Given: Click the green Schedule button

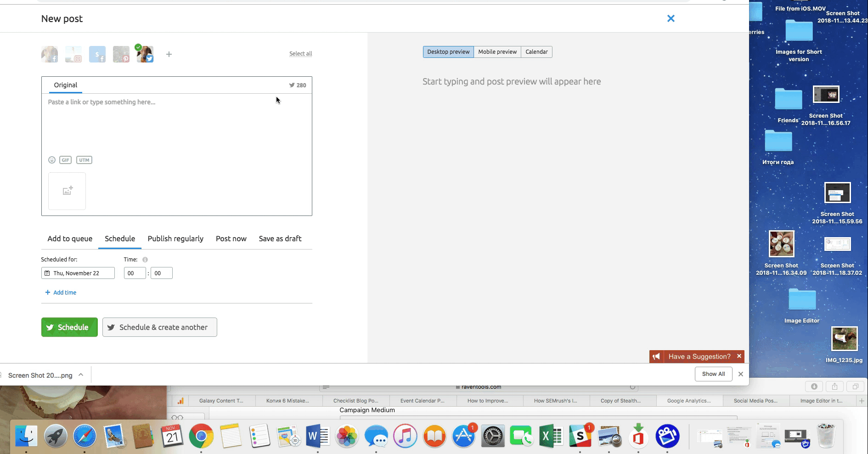Looking at the screenshot, I should (x=69, y=327).
